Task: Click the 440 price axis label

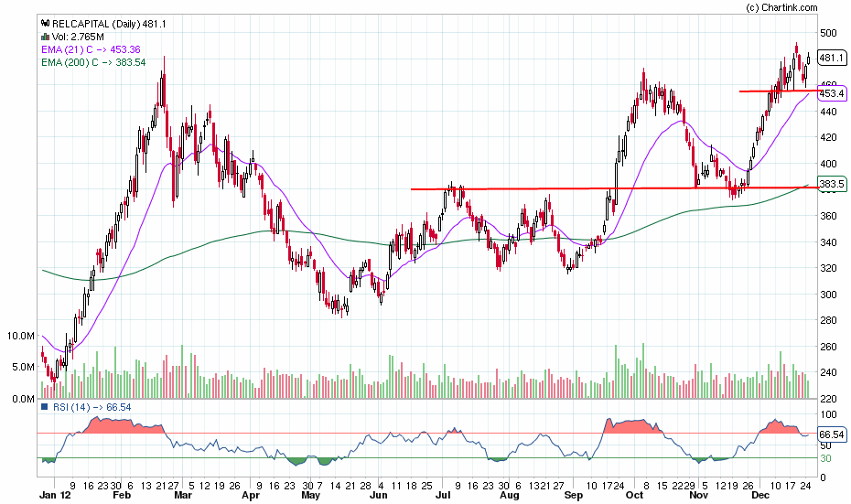Action: (x=828, y=112)
